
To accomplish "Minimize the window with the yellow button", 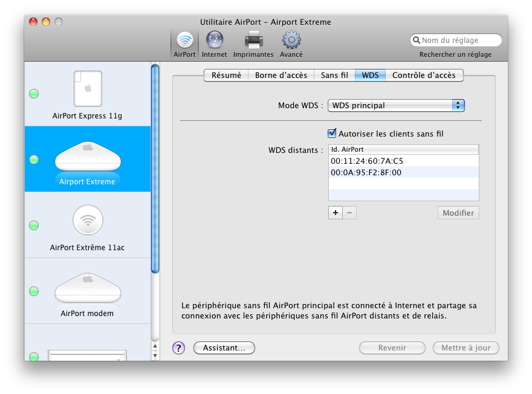I will pos(46,22).
